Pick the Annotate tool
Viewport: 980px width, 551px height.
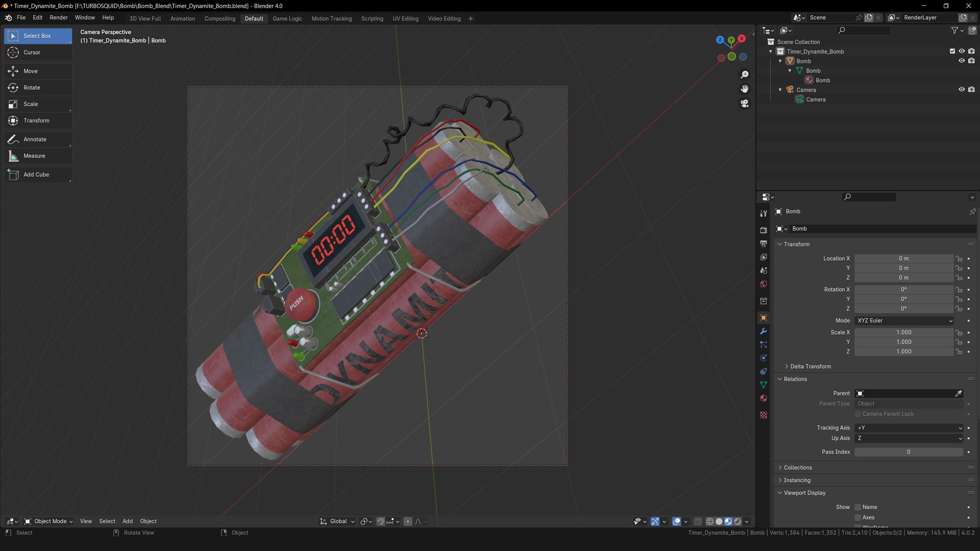tap(38, 139)
